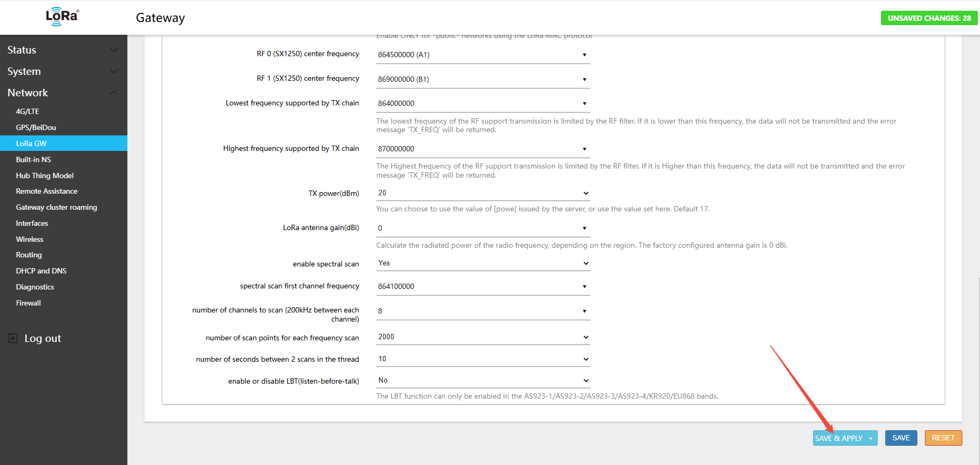The width and height of the screenshot is (980, 465).
Task: Click the Unsaved Changes: 28 badge
Action: pos(929,18)
